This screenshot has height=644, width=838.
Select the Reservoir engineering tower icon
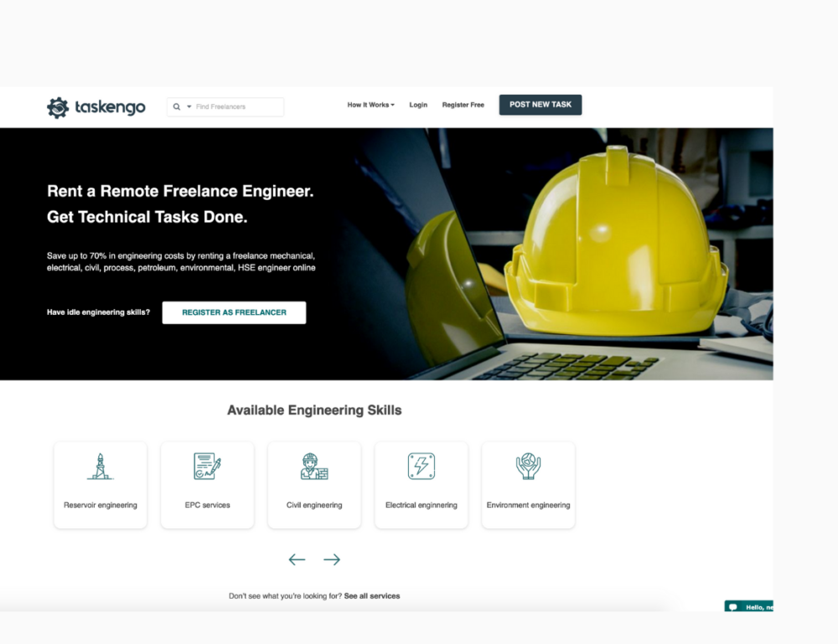[100, 466]
